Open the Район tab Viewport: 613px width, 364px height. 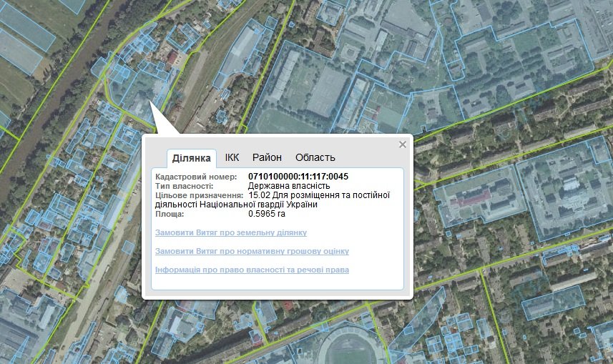(267, 157)
